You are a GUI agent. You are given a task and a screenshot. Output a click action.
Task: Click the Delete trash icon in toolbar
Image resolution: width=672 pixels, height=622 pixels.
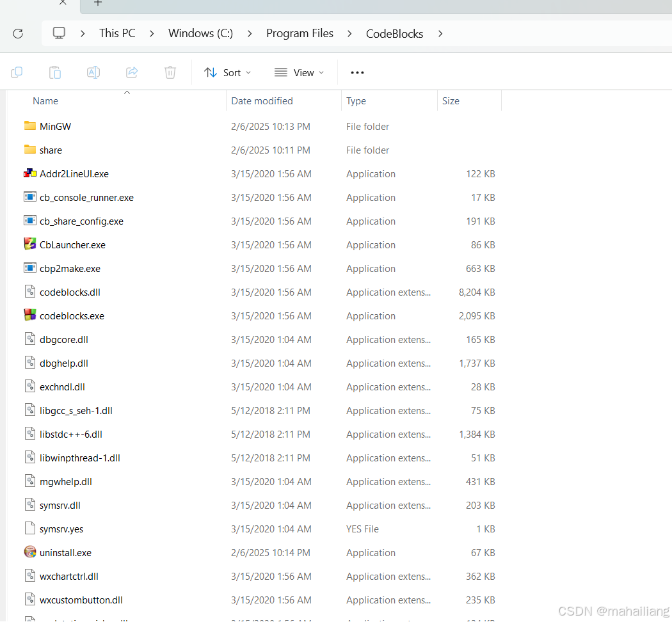[x=170, y=72]
